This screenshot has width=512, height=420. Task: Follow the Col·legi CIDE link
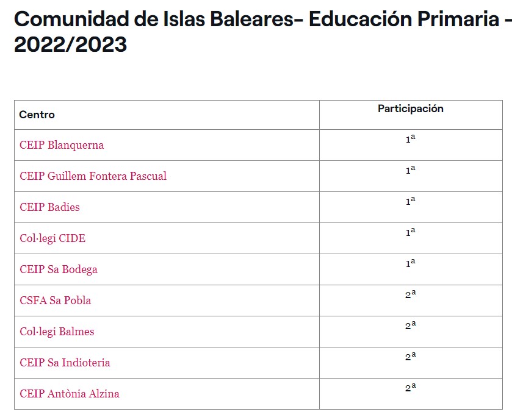tap(52, 238)
